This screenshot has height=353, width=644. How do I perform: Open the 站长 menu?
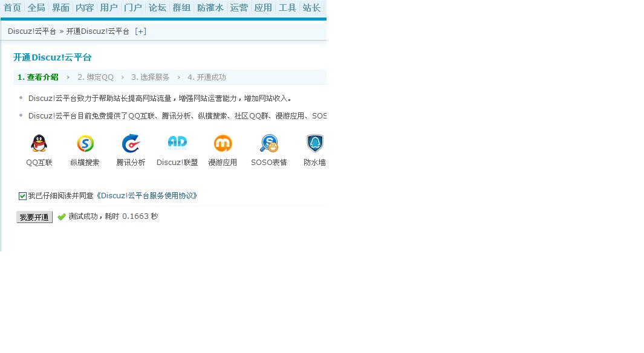click(x=312, y=8)
